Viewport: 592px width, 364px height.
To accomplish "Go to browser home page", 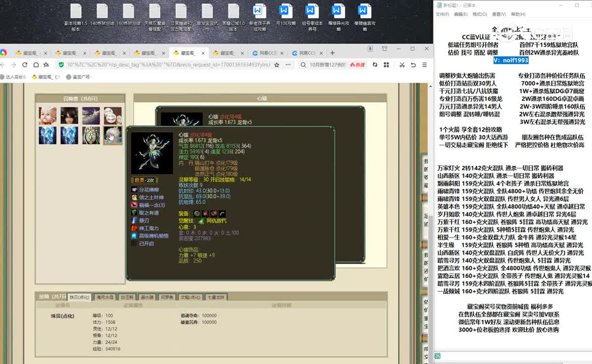I will point(36,65).
